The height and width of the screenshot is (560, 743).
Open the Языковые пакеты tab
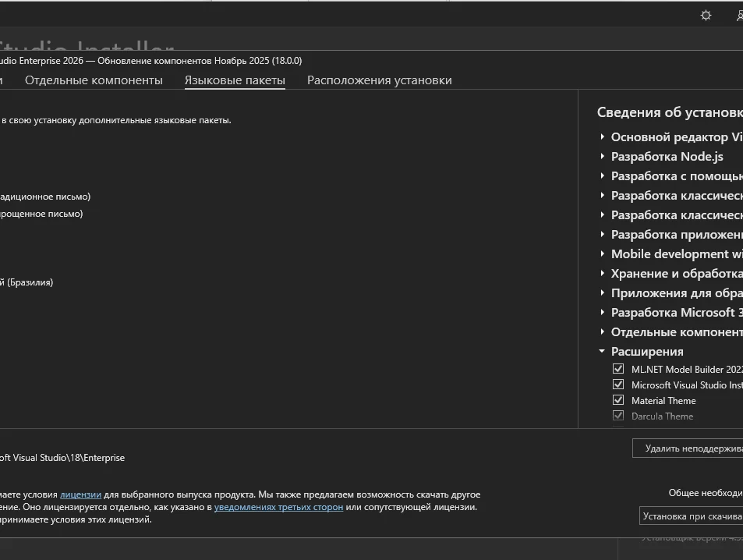[x=235, y=80]
